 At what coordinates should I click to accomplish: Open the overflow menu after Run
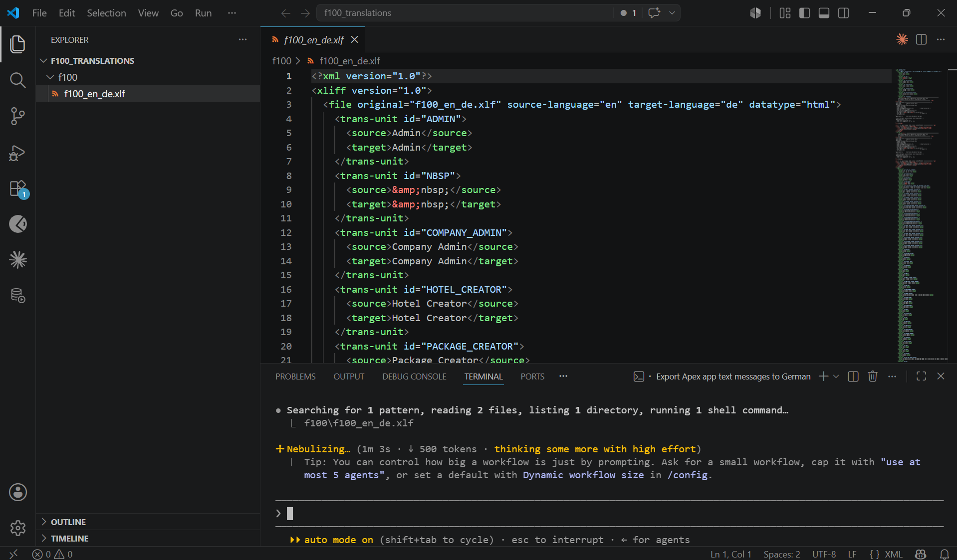coord(232,13)
